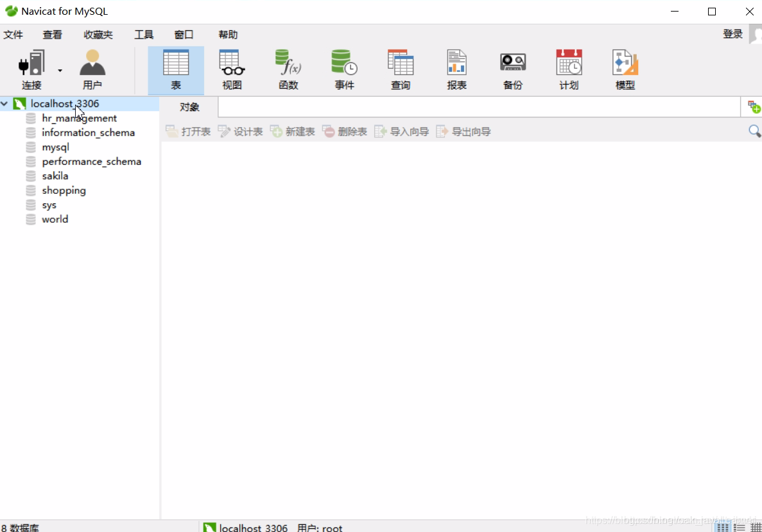Click Export Wizard (导出向导) button

(463, 132)
